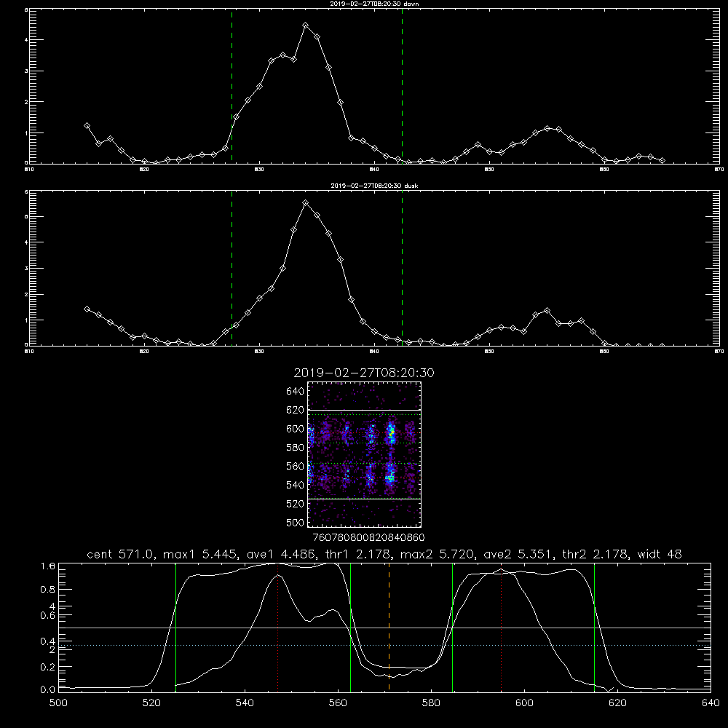
Task: Click the x-axis label 540 of the bottom plot
Action: point(245,703)
